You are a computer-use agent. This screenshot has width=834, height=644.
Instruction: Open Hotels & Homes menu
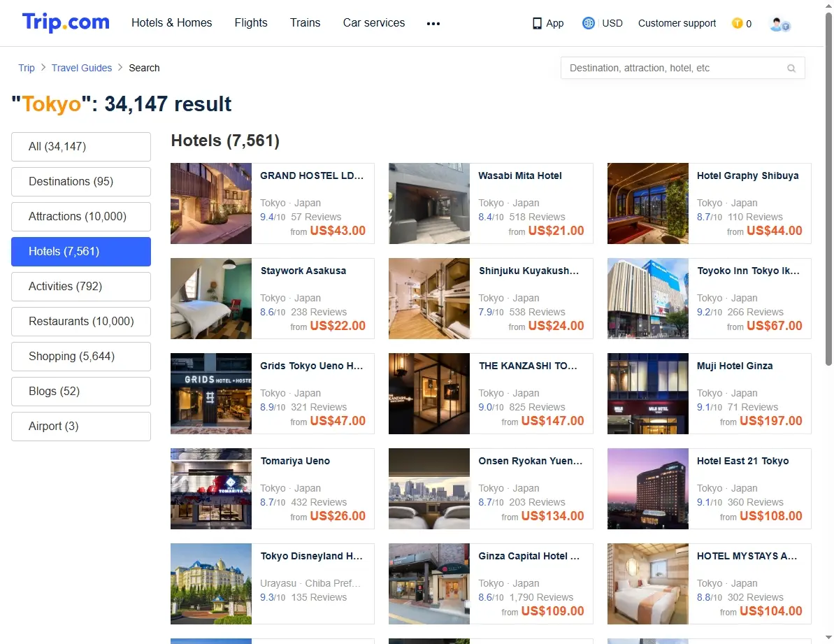172,23
